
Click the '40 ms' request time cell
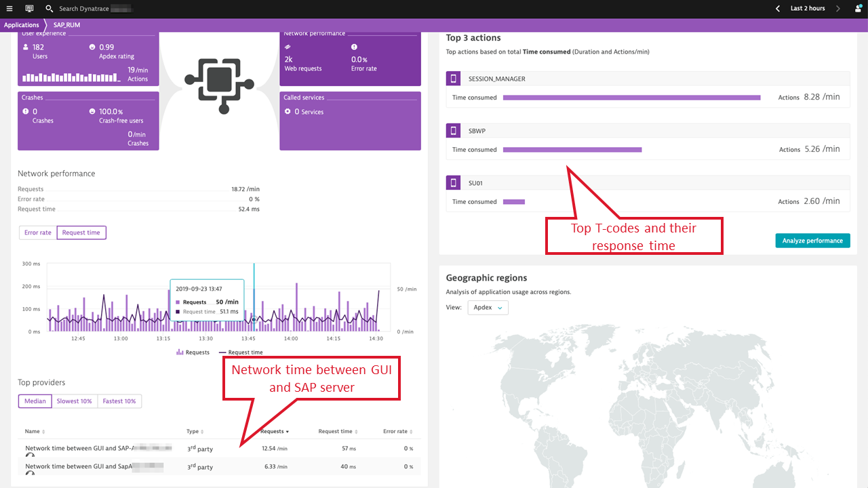(349, 466)
